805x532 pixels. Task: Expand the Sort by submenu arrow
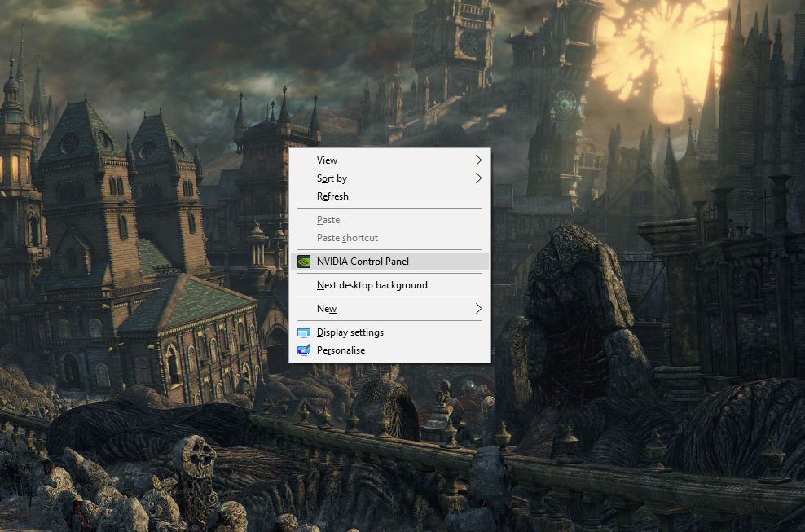(x=478, y=178)
